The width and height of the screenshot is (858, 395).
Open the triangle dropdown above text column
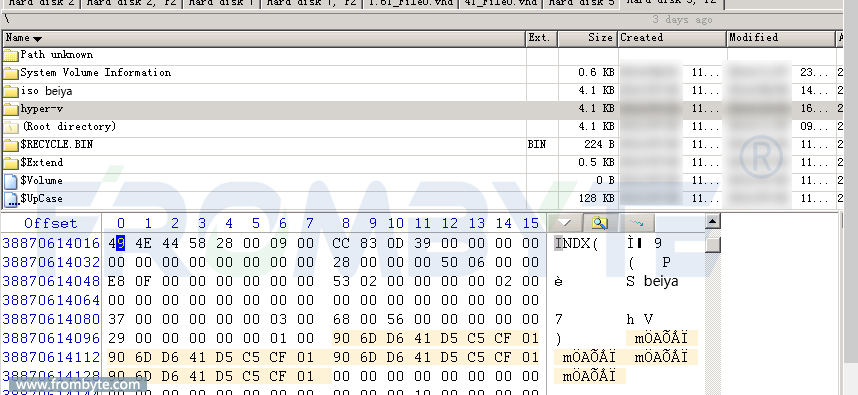[x=564, y=223]
